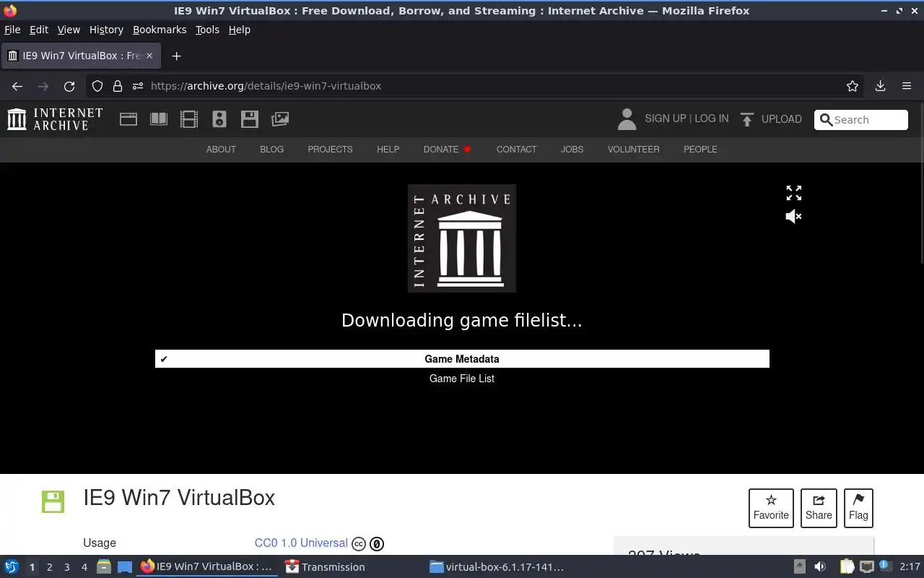924x578 pixels.
Task: Click the tracking protection shield icon
Action: [x=97, y=86]
